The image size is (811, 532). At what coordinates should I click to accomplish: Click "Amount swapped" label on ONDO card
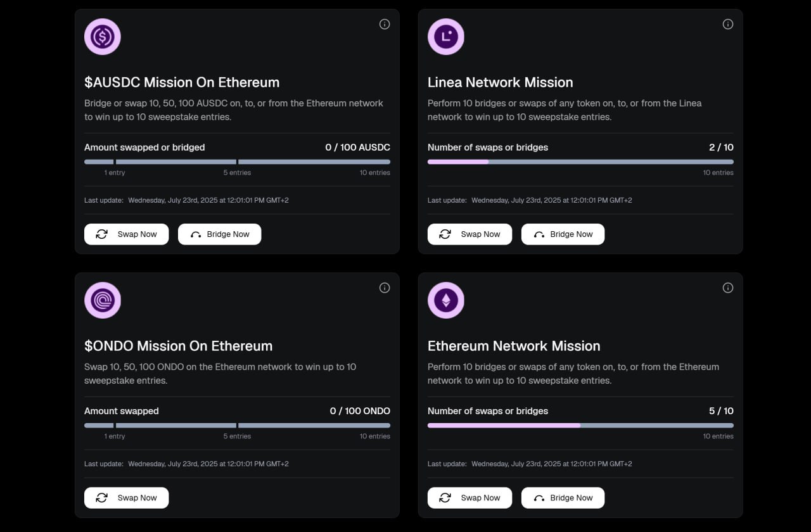122,411
